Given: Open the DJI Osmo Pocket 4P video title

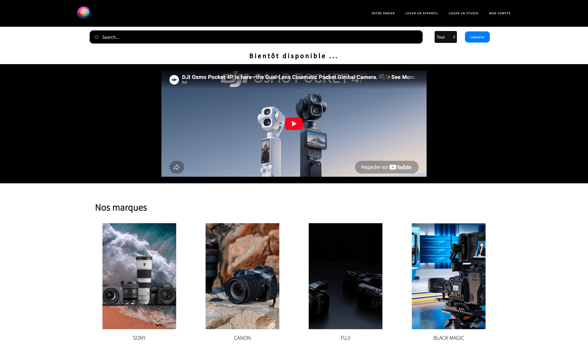Looking at the screenshot, I should 299,77.
